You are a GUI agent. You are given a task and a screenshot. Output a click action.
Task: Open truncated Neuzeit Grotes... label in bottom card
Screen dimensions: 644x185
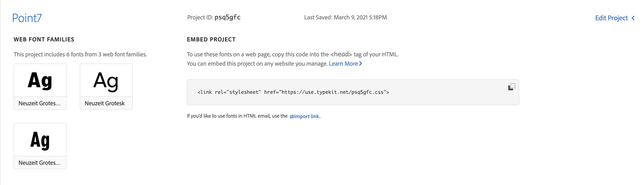[39, 163]
